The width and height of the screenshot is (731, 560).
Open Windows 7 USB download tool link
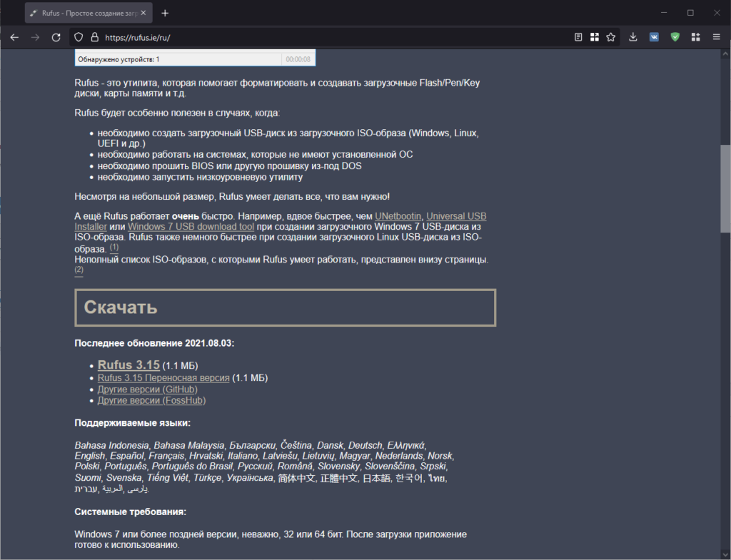191,227
